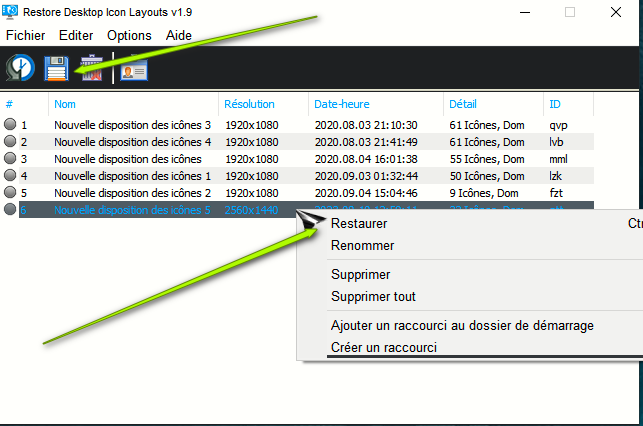Select the row Nouvelle disposition des icônes 4
The image size is (643, 426).
132,142
